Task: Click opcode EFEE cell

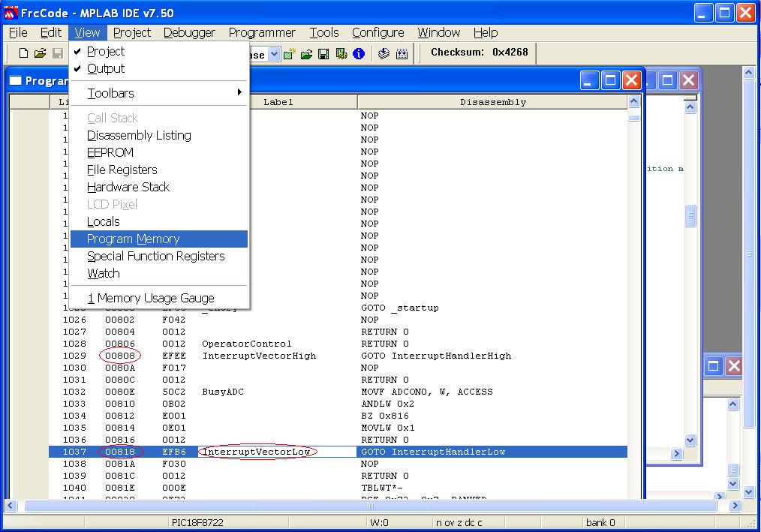Action: click(174, 356)
